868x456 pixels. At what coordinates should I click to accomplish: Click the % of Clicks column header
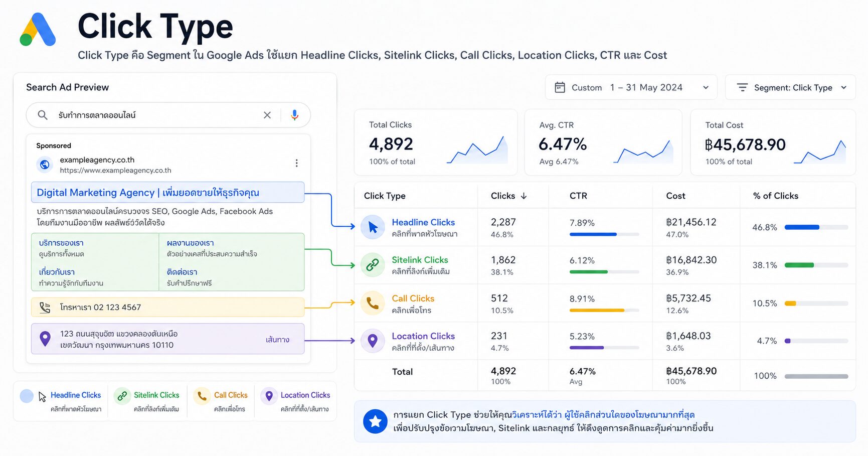pos(775,196)
